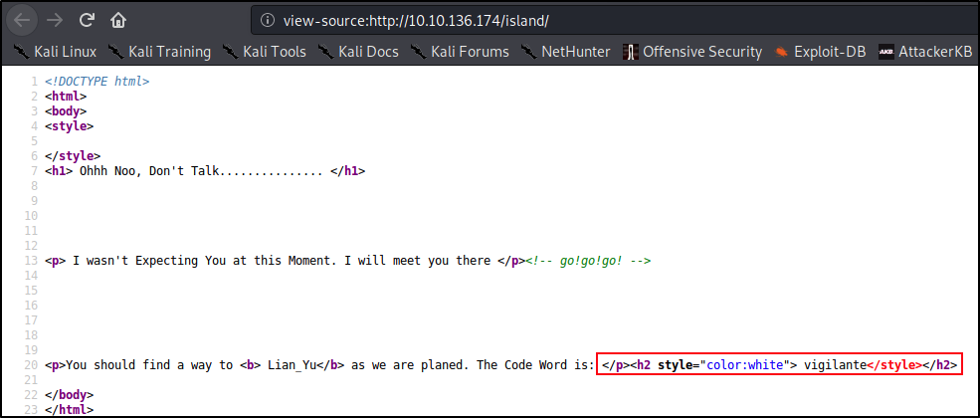Click the Kali Docs bookmark dragon icon

click(x=326, y=52)
